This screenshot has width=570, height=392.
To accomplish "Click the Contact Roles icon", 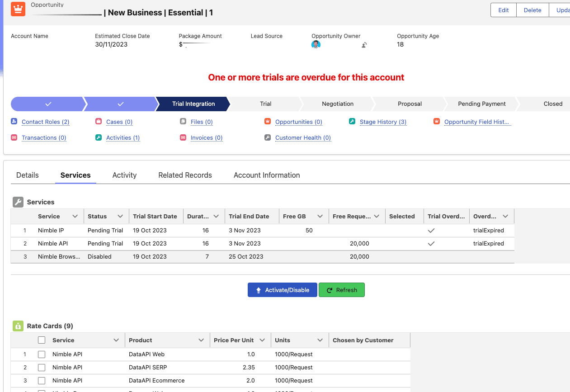I will 14,122.
